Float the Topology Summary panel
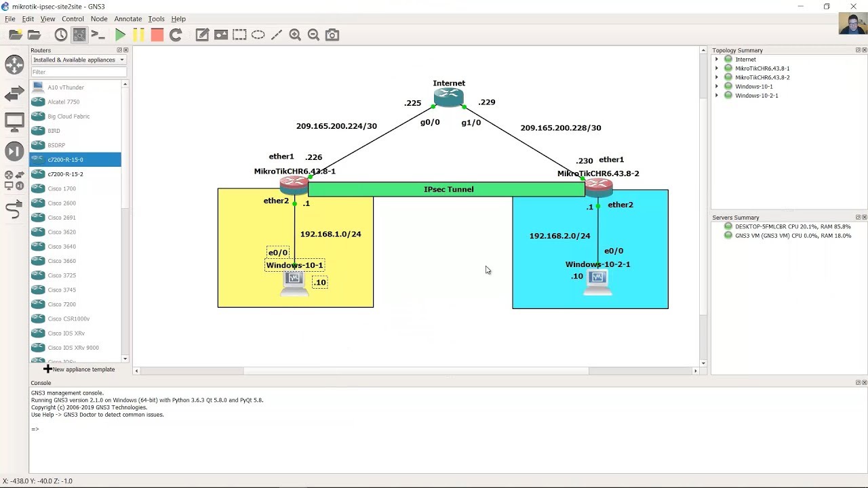The image size is (868, 488). tap(858, 50)
